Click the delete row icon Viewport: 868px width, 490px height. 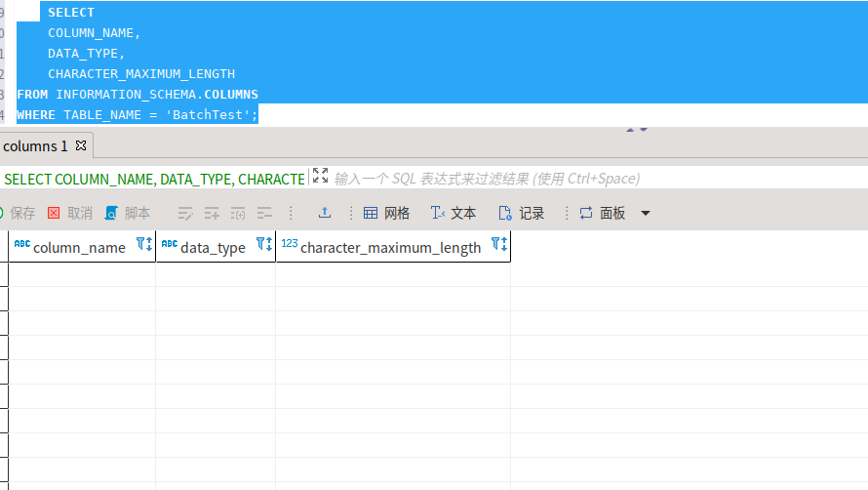click(x=263, y=213)
